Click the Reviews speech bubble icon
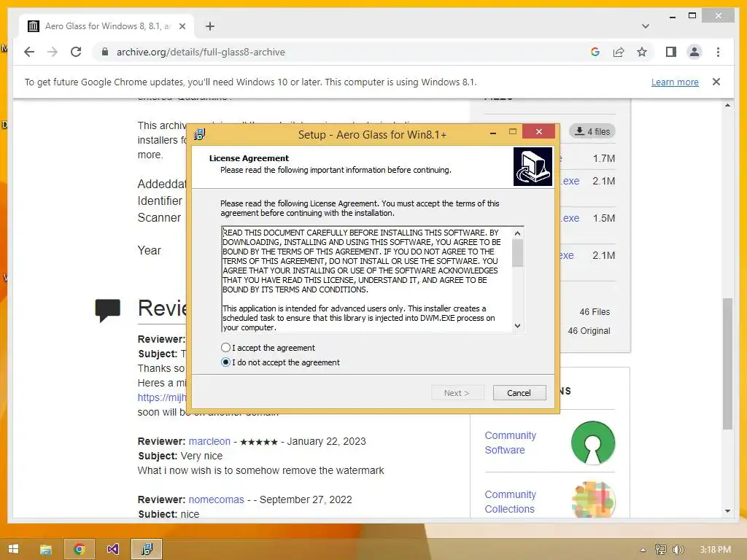747x560 pixels. click(x=108, y=310)
